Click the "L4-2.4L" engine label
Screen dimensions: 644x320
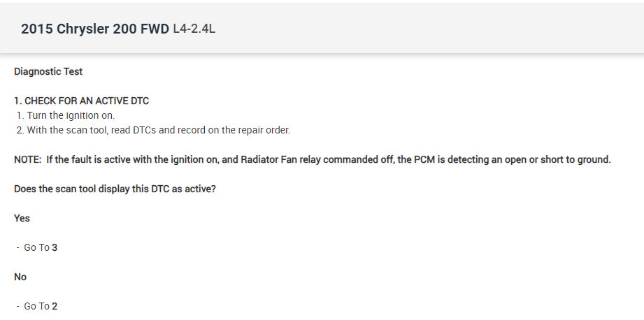point(194,29)
